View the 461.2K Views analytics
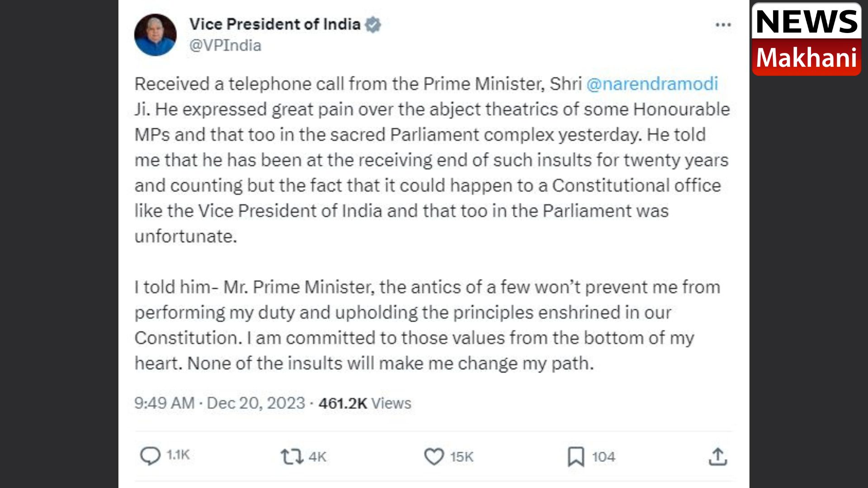868x488 pixels. tap(365, 403)
